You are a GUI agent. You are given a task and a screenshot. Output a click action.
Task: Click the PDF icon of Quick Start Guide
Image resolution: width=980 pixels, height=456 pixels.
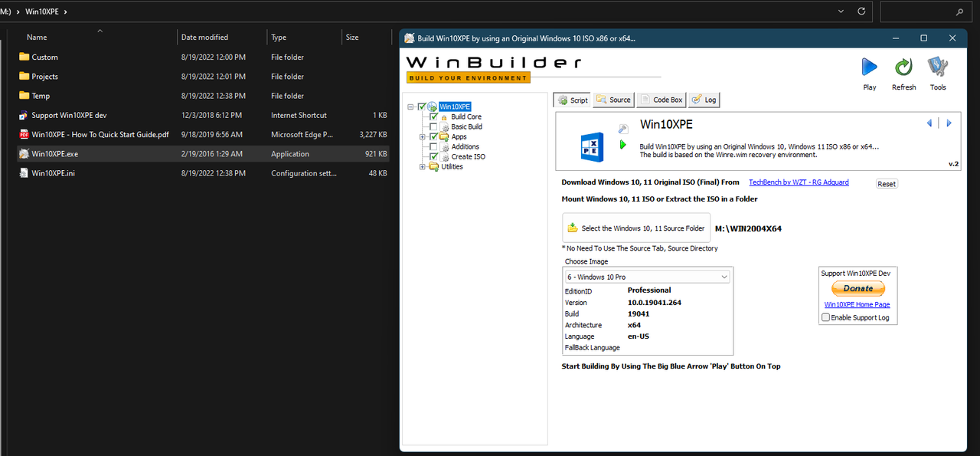24,134
